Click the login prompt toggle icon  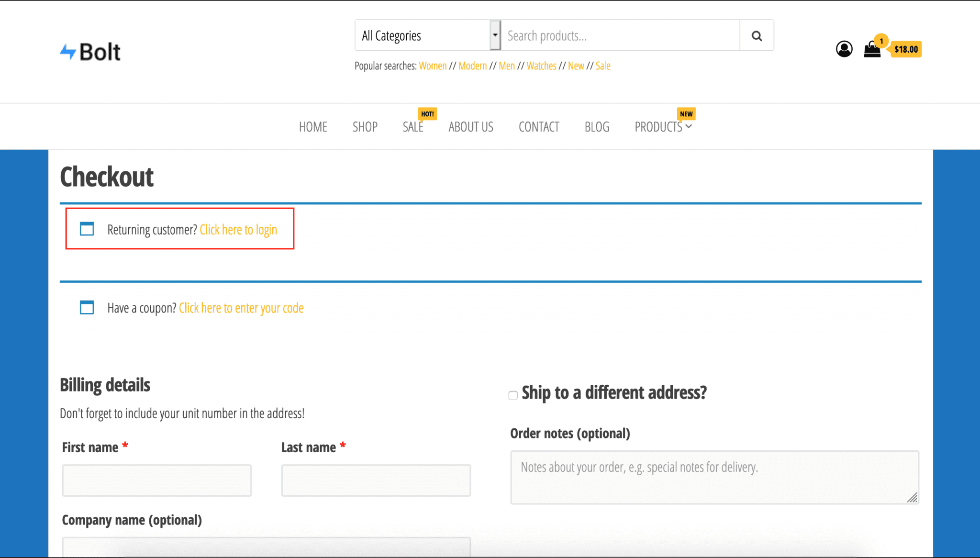coord(87,229)
